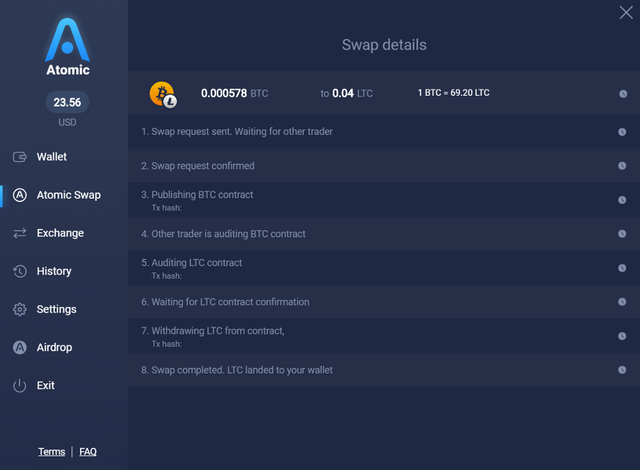This screenshot has height=470, width=640.
Task: Click clock status icon on swap summary row
Action: coord(622,94)
